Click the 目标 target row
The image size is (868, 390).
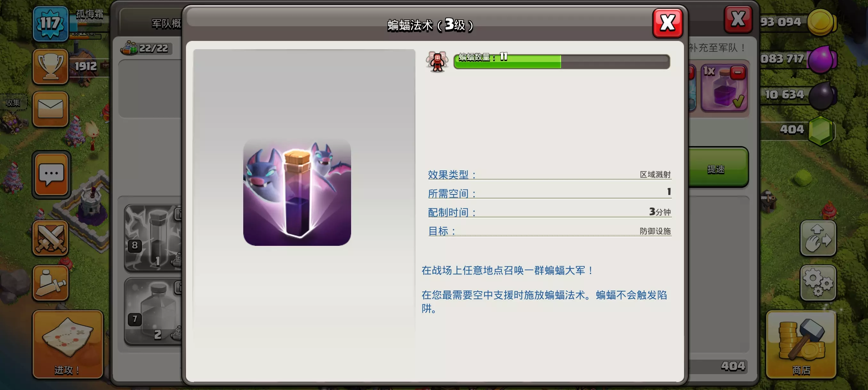pyautogui.click(x=549, y=231)
